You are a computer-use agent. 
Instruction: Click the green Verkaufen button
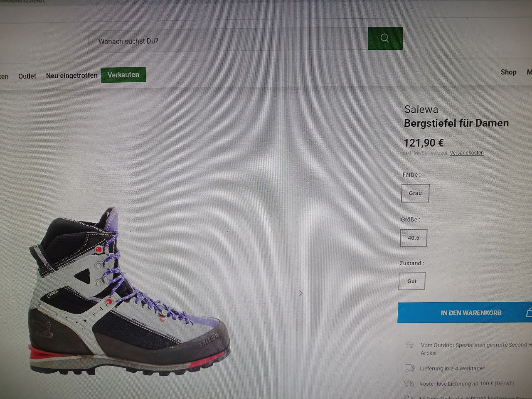point(123,75)
